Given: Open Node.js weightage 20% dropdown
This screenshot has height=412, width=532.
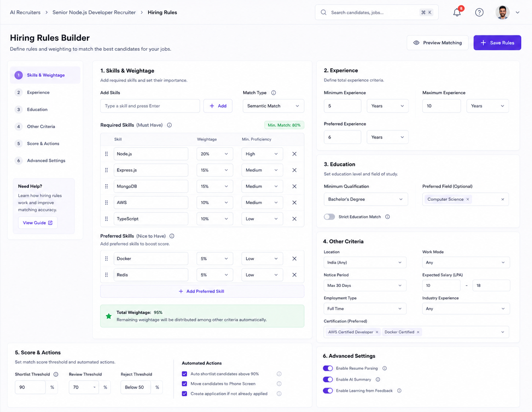Looking at the screenshot, I should (215, 154).
